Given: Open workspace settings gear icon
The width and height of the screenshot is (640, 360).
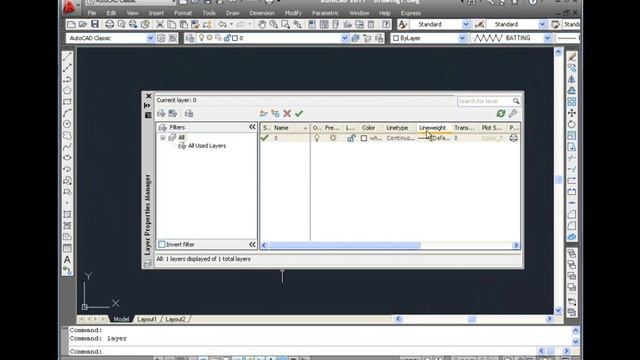Looking at the screenshot, I should pyautogui.click(x=161, y=38).
